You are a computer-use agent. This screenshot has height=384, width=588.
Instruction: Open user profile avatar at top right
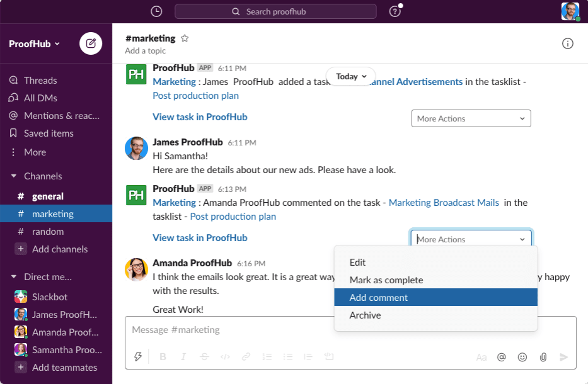coord(570,11)
